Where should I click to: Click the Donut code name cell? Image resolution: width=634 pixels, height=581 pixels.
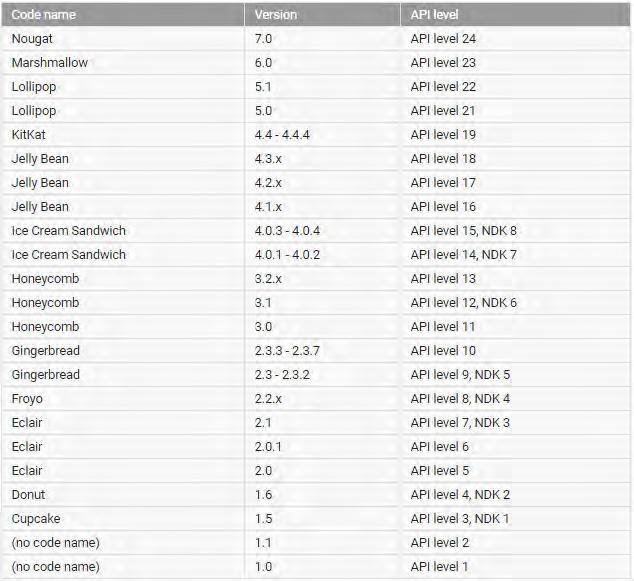123,495
